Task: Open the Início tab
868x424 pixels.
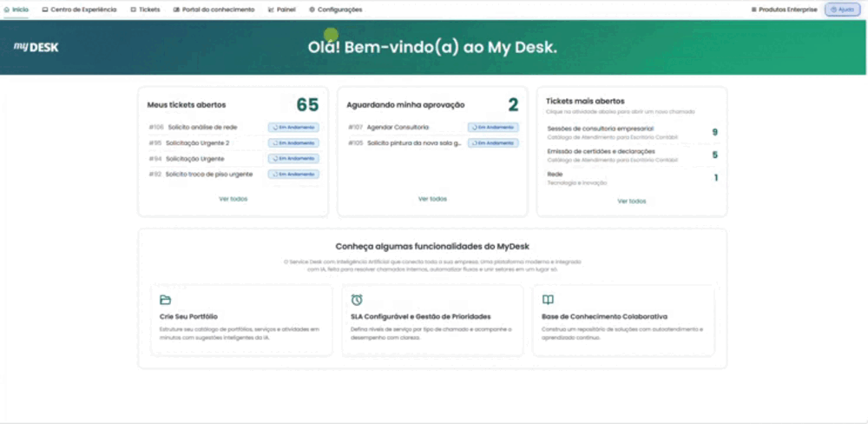Action: (16, 10)
